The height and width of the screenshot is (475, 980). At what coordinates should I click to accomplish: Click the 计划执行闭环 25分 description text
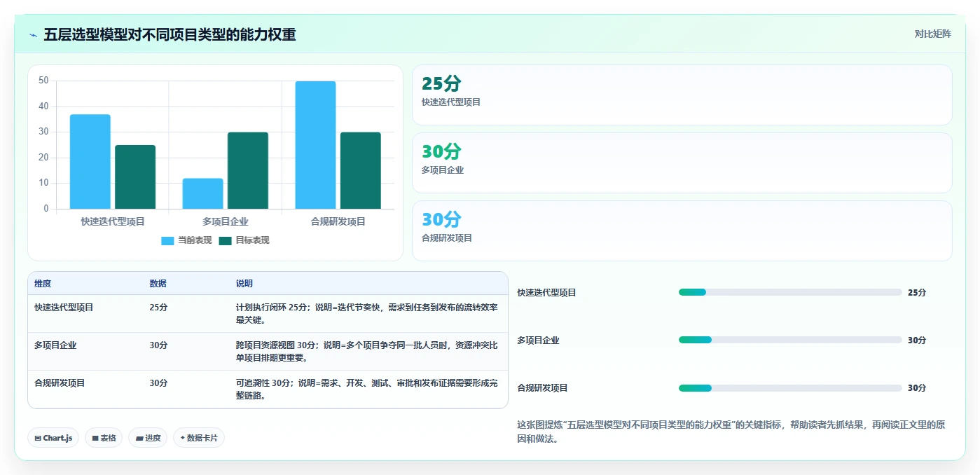click(x=367, y=314)
